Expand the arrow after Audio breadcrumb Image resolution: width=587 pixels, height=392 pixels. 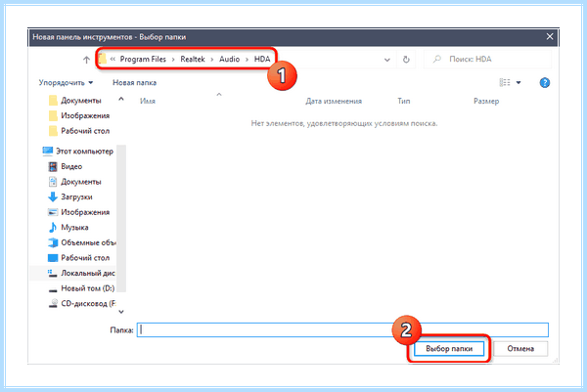tap(247, 60)
